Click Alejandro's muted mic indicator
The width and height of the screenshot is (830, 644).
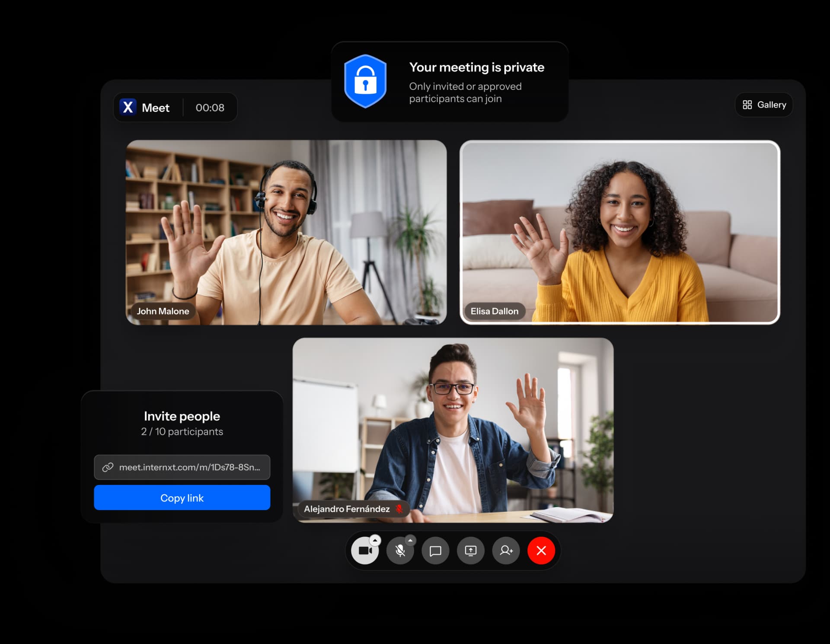[399, 509]
